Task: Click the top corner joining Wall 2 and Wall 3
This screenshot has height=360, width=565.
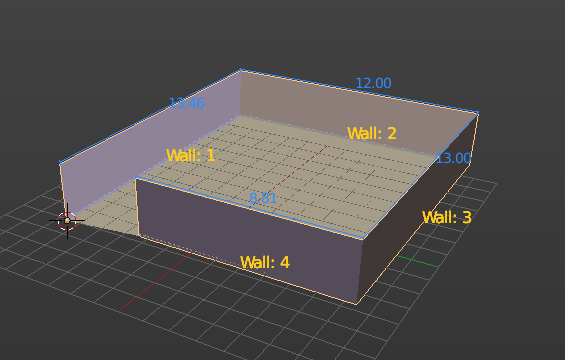Action: click(x=478, y=113)
